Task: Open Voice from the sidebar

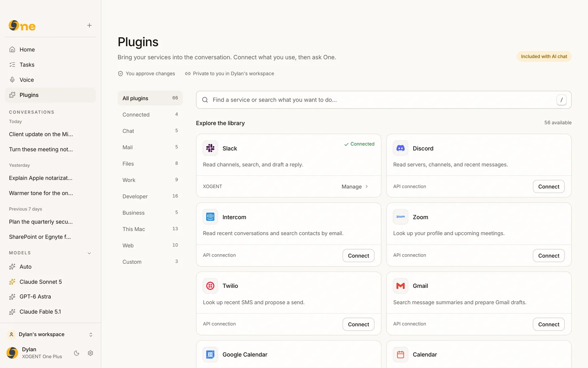Action: pyautogui.click(x=50, y=80)
